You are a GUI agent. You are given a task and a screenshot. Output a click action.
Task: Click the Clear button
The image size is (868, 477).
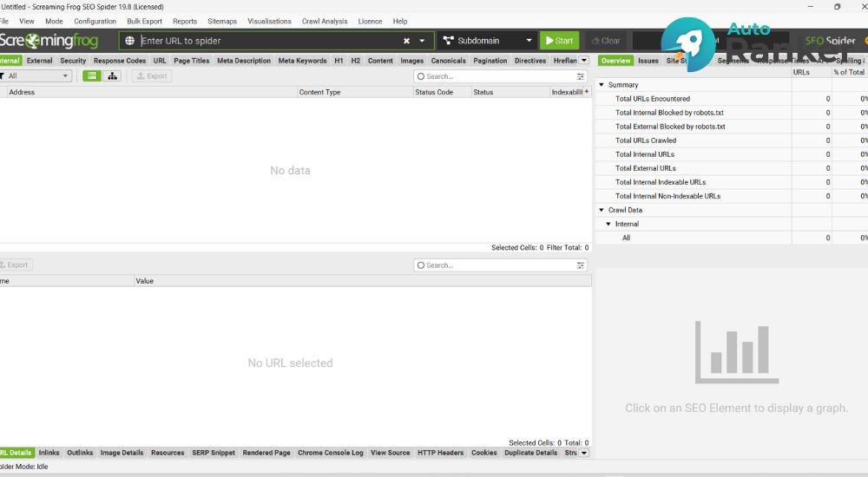tap(606, 41)
